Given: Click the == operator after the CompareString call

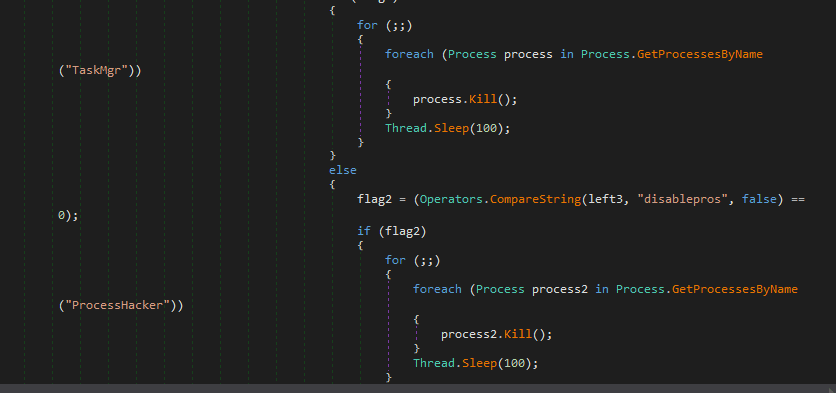Looking at the screenshot, I should pos(797,199).
